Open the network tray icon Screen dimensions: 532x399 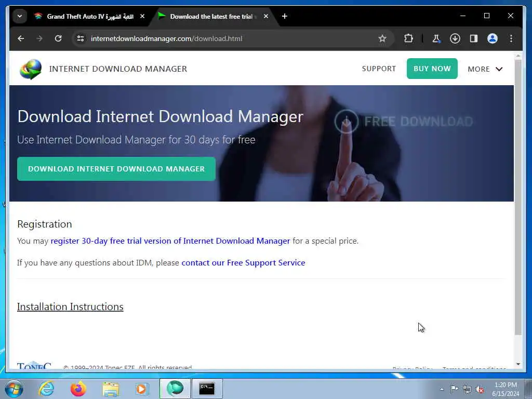467,390
